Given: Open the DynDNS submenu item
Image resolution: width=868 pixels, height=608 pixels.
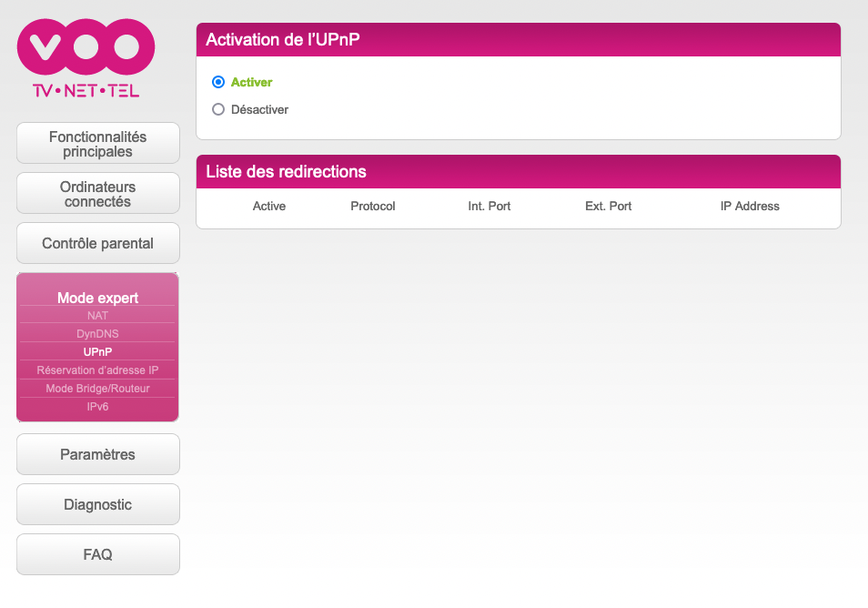Looking at the screenshot, I should click(x=97, y=333).
